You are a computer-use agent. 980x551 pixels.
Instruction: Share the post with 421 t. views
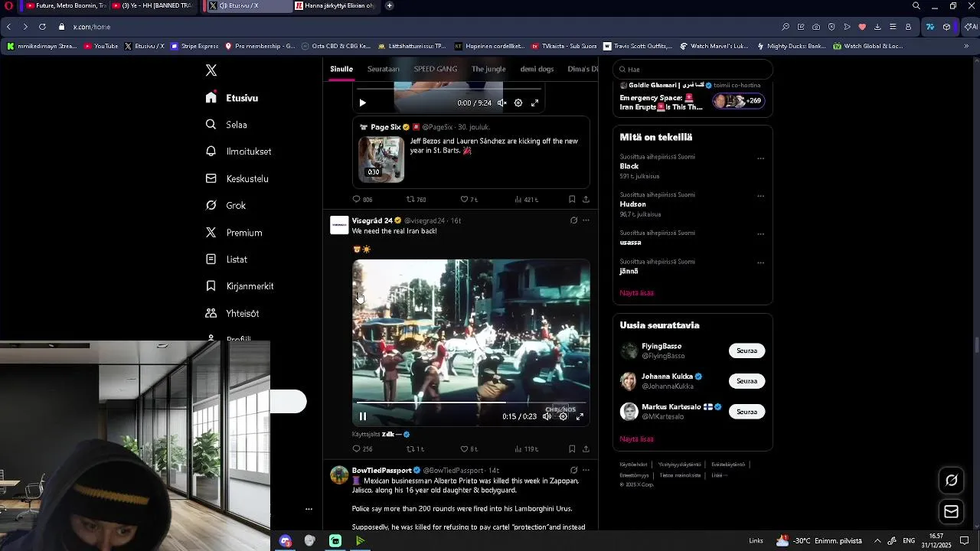pyautogui.click(x=586, y=199)
